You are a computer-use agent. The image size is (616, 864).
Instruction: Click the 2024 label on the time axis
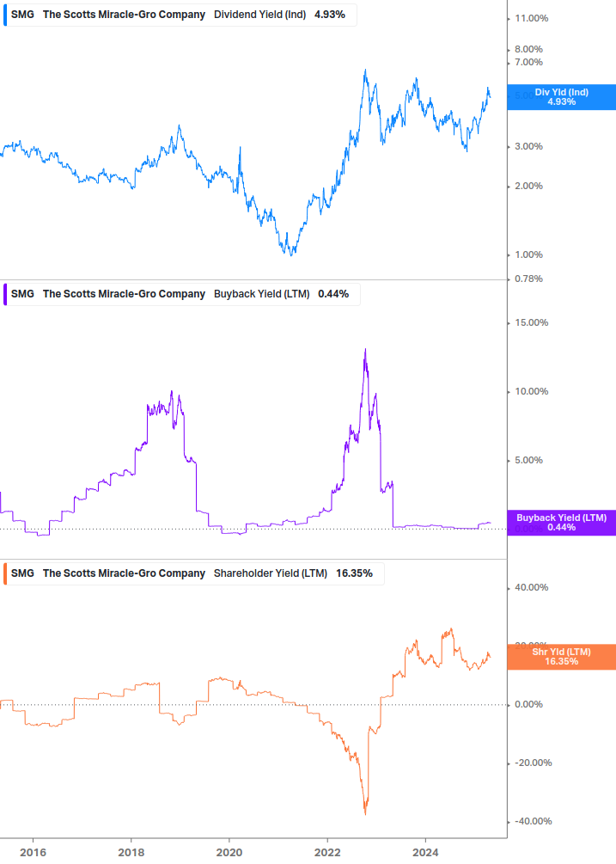425,853
